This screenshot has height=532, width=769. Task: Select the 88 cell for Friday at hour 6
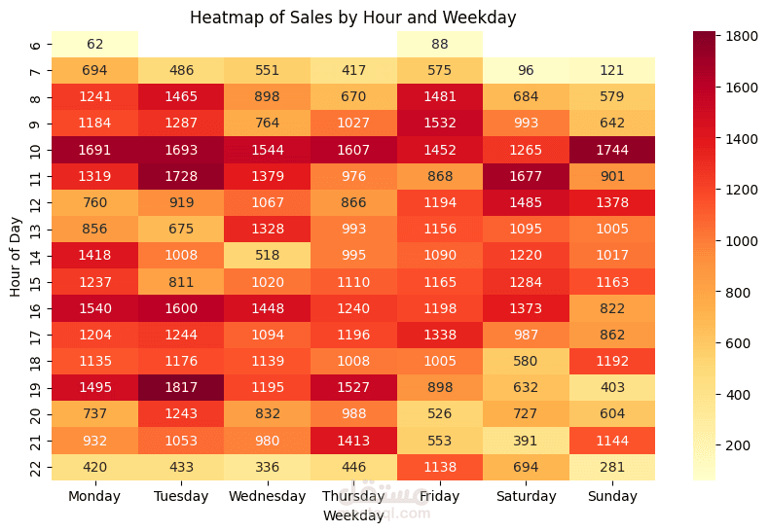point(439,44)
